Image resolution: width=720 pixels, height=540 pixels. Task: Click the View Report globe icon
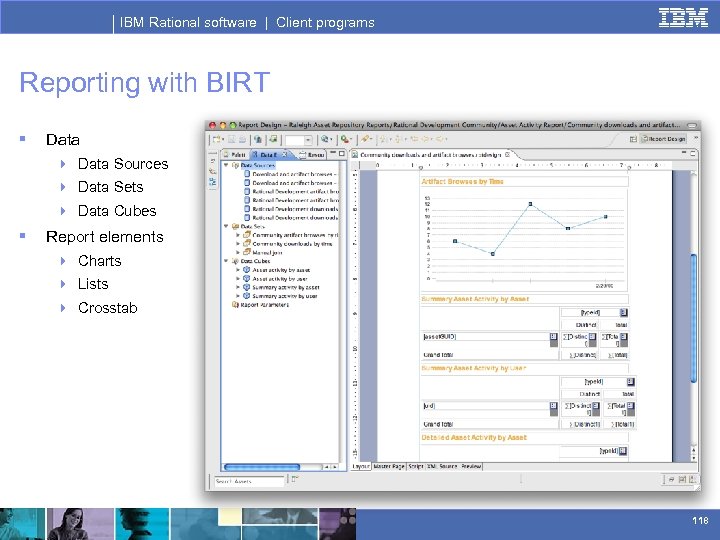click(x=324, y=139)
